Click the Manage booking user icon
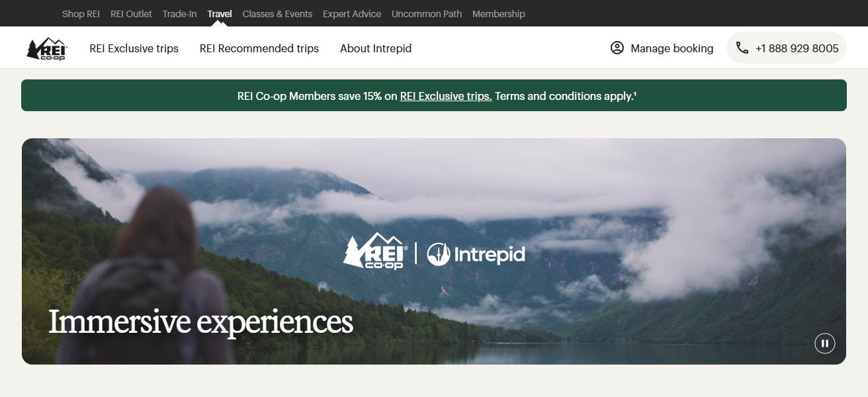 click(617, 48)
